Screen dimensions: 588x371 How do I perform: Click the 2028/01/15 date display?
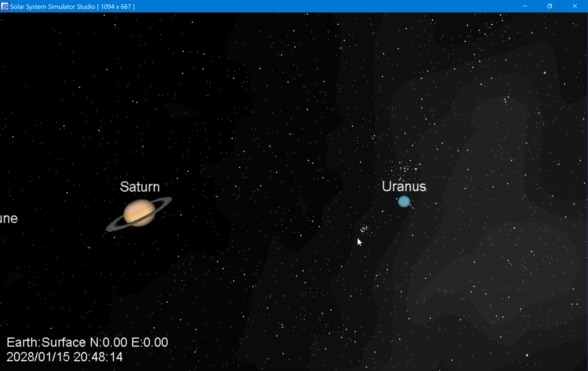coord(38,357)
